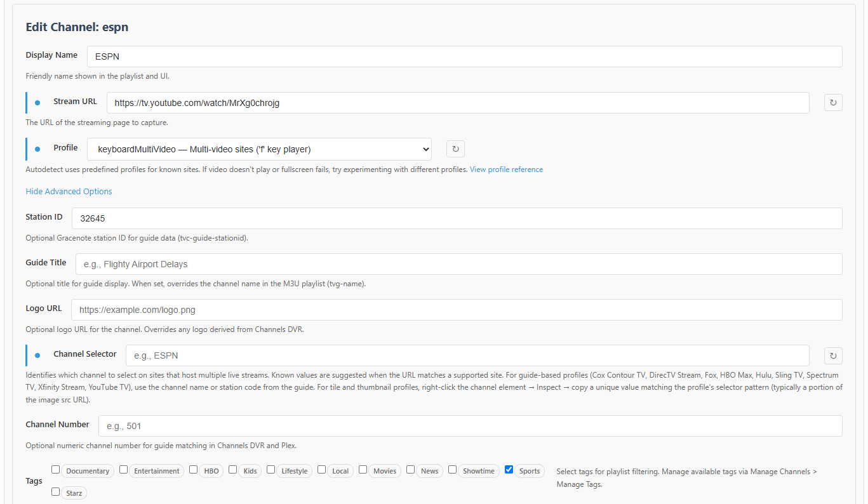The width and height of the screenshot is (868, 504).
Task: Click into the Display Name field
Action: [x=464, y=56]
